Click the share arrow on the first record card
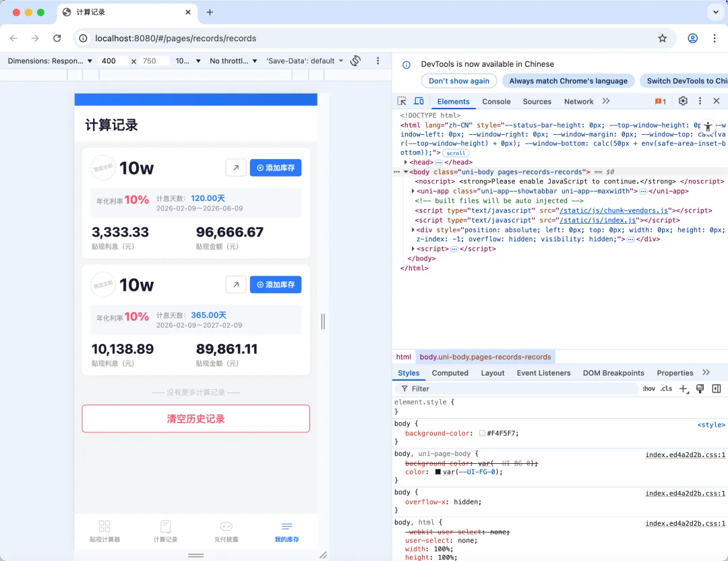Viewport: 728px width, 561px height. point(236,167)
